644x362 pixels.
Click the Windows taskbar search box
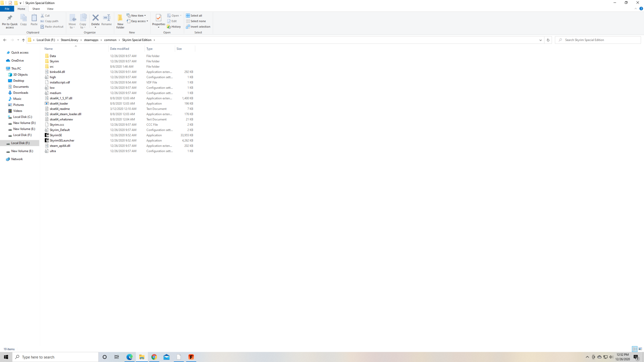pos(55,357)
